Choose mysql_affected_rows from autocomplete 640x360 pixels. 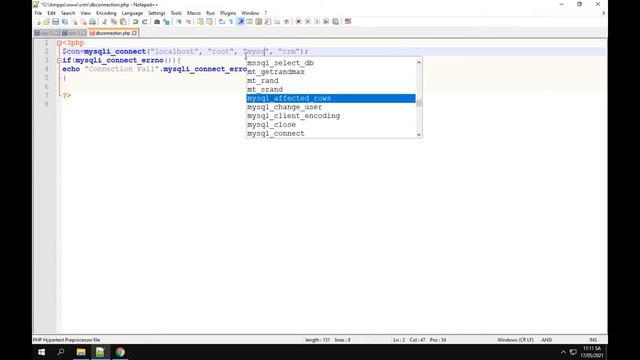click(x=331, y=98)
